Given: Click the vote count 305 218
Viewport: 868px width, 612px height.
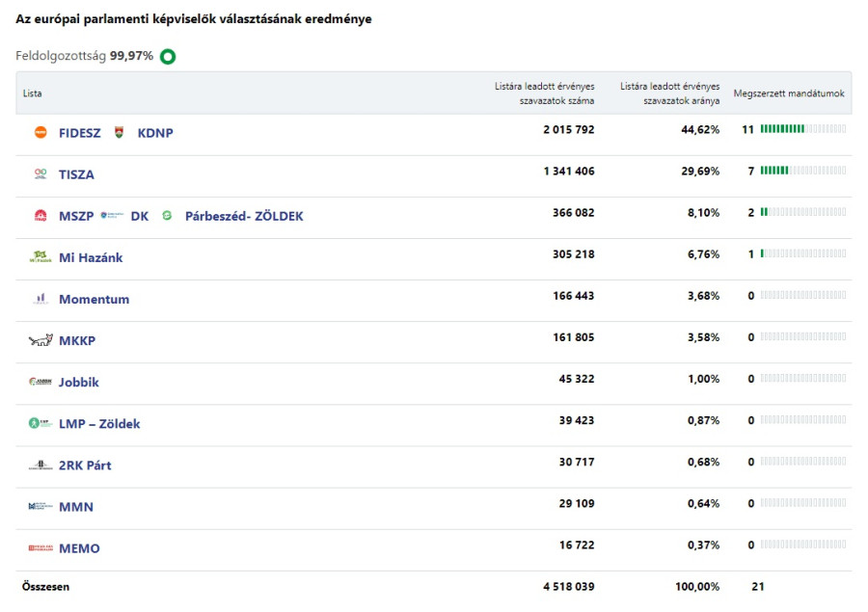Looking at the screenshot, I should [x=573, y=254].
